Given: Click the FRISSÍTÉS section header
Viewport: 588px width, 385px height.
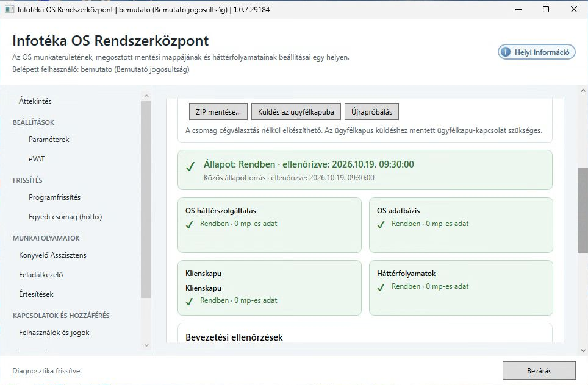Looking at the screenshot, I should tap(27, 180).
